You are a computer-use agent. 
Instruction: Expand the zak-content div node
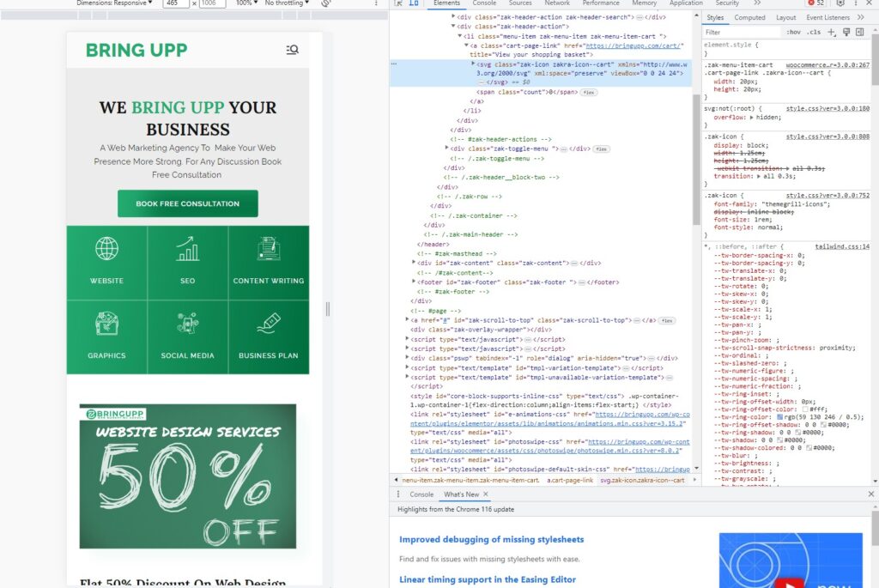[414, 263]
